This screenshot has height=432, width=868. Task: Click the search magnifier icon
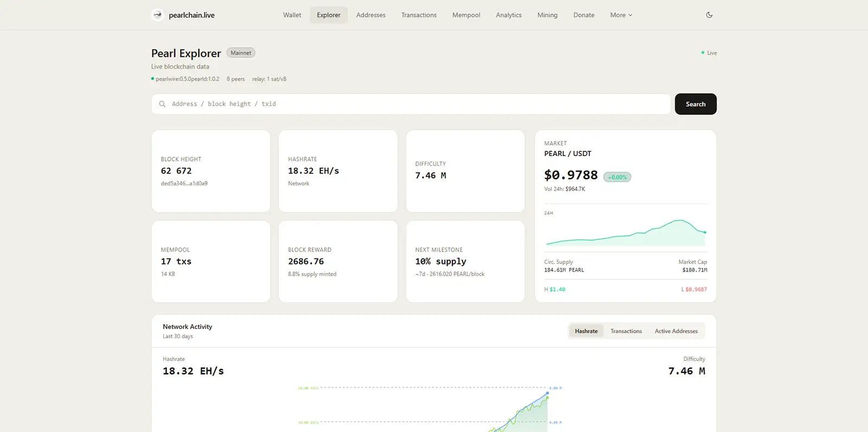tap(162, 104)
